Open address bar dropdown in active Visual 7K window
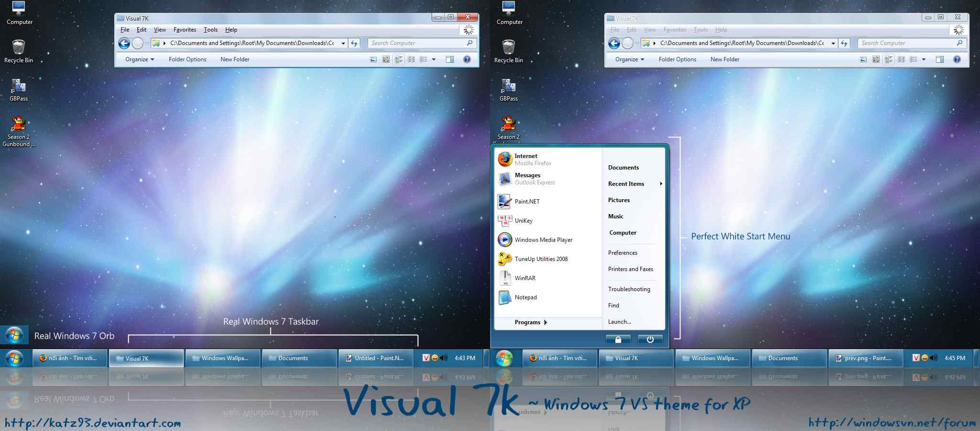 (x=343, y=43)
